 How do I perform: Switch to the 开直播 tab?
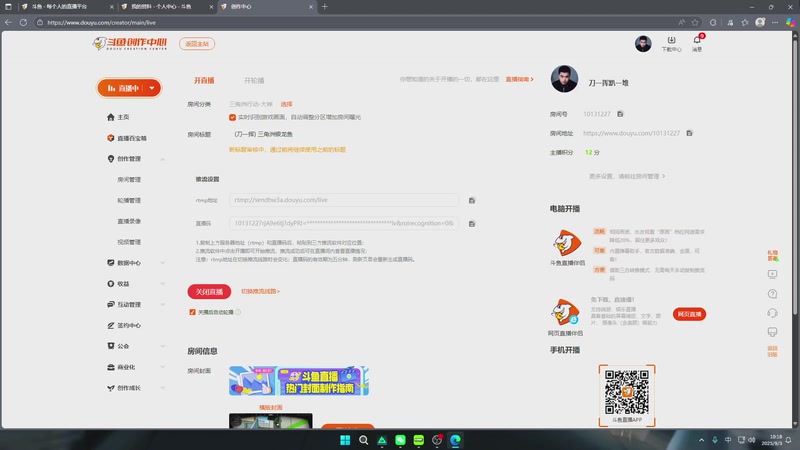tap(204, 81)
